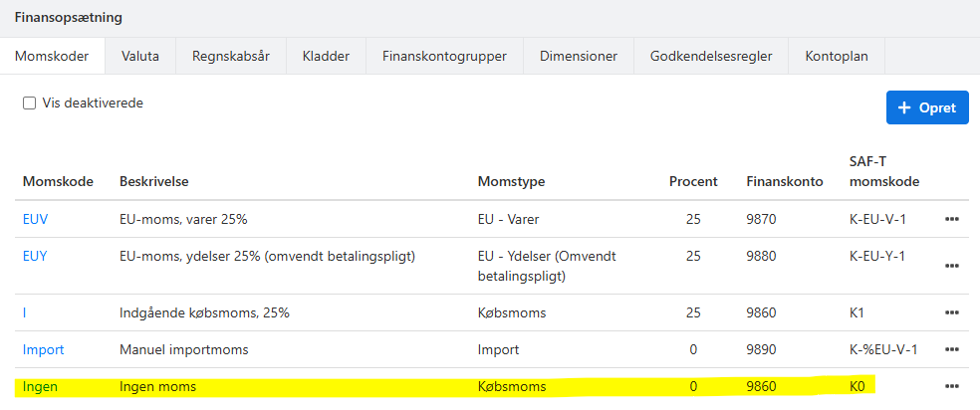Open the Kontoplan tab
Viewport: 980px width, 410px height.
point(837,56)
